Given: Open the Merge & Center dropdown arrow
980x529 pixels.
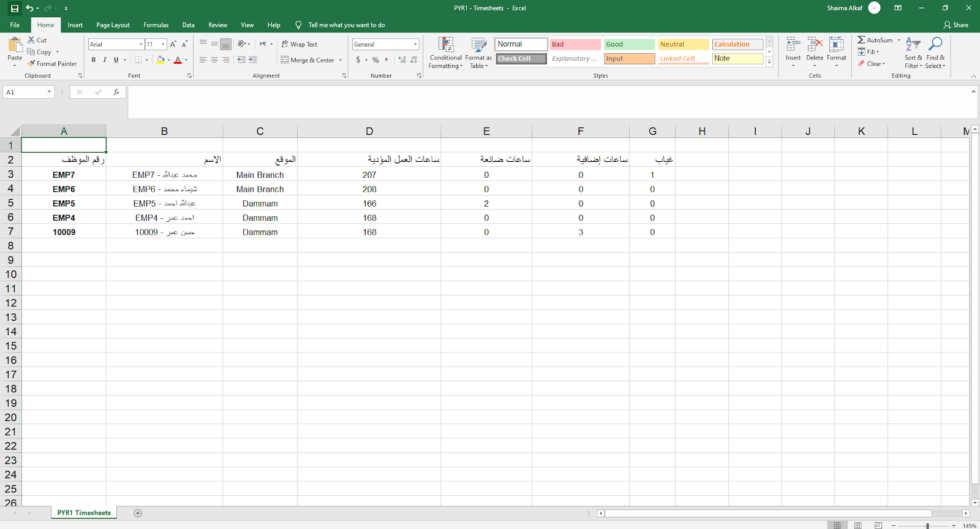Looking at the screenshot, I should (x=341, y=60).
